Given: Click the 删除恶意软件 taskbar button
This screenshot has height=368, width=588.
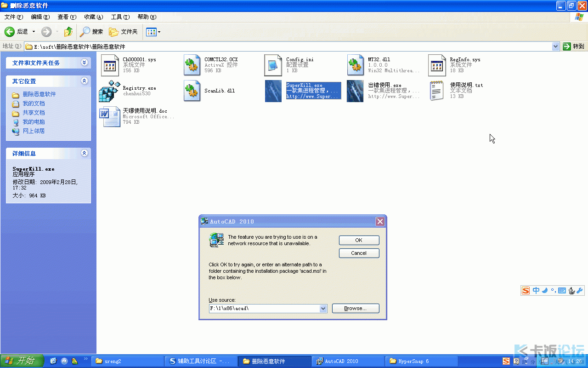Looking at the screenshot, I should 275,361.
